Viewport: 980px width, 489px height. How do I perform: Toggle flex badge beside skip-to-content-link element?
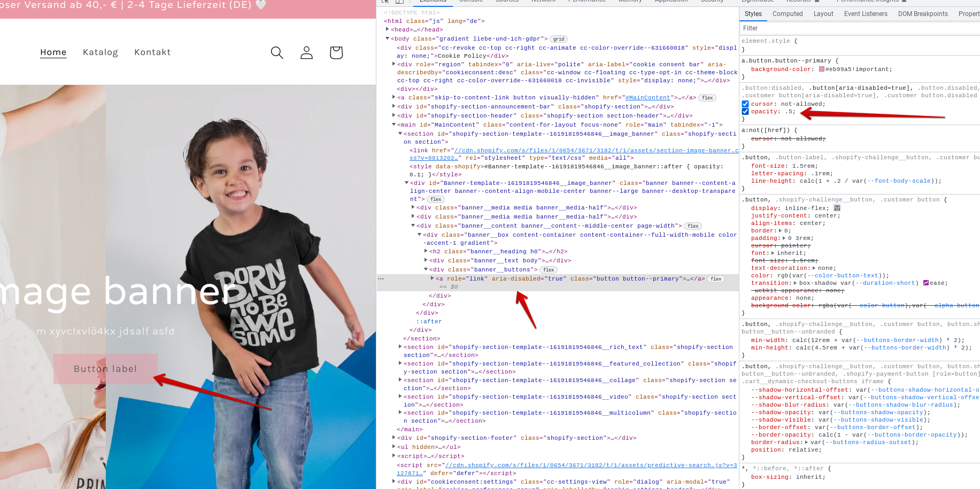pos(707,98)
